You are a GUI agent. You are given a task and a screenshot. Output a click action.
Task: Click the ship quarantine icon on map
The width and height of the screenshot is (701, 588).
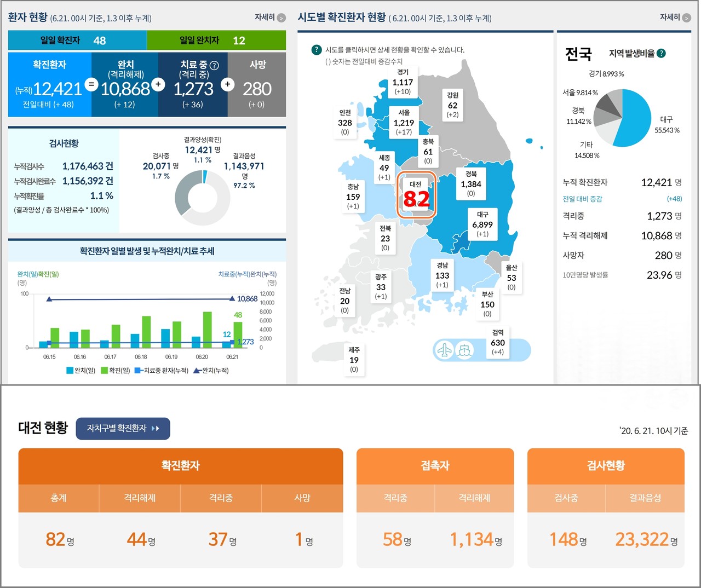(x=464, y=350)
